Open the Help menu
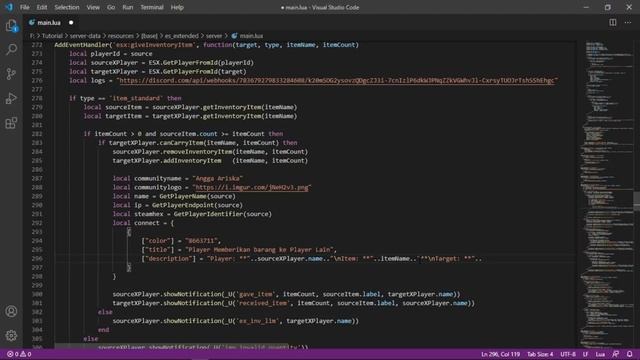This screenshot has width=640, height=360. (177, 7)
